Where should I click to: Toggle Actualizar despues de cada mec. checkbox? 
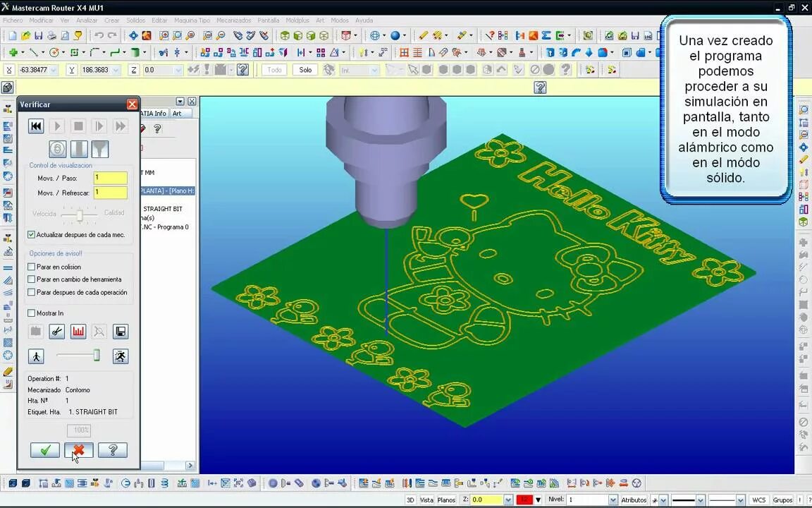point(32,235)
